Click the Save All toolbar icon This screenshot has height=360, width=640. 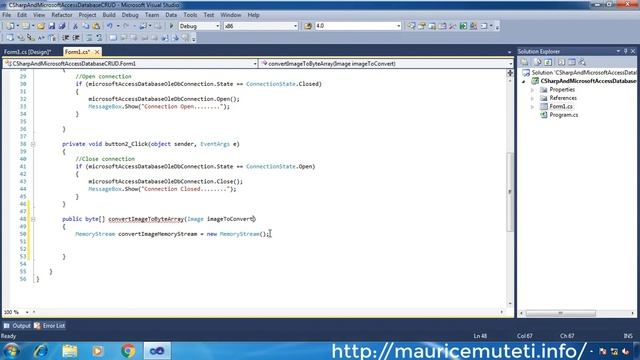tap(62, 26)
